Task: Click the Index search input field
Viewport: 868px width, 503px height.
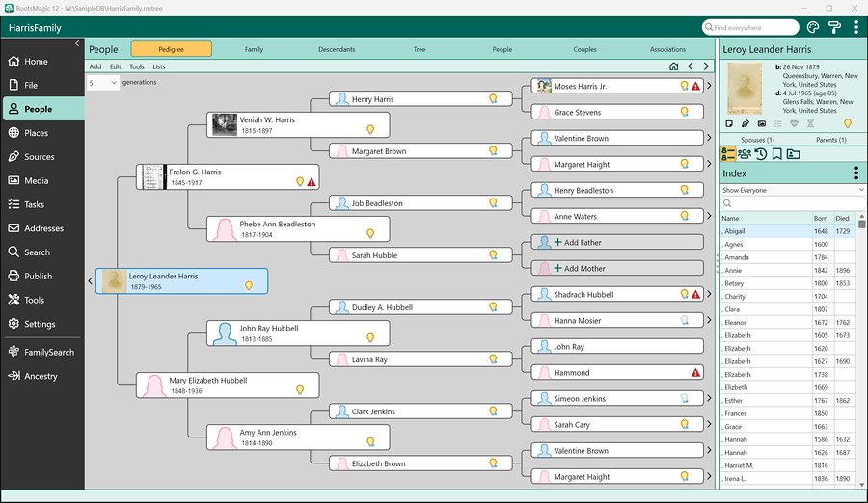Action: point(793,203)
